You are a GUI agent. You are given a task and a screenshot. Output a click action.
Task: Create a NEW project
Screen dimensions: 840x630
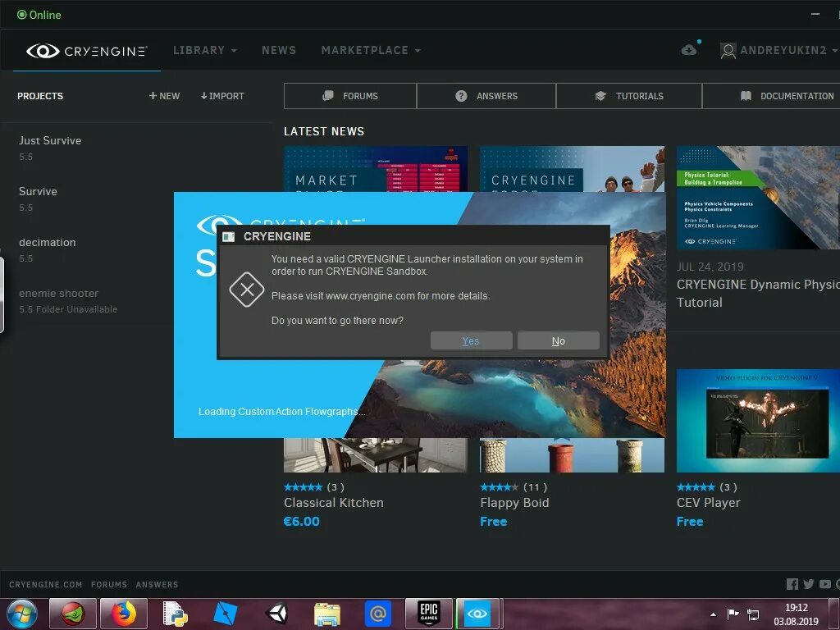click(x=164, y=96)
